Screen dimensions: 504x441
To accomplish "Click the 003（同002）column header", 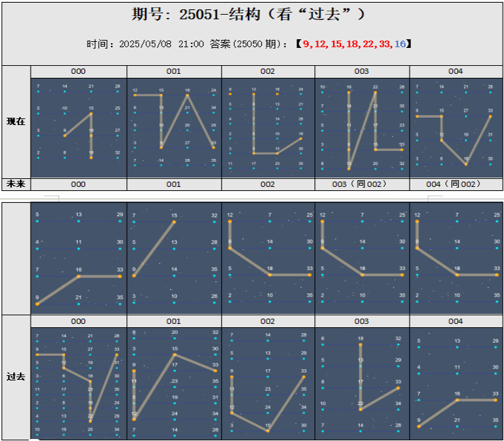I will click(362, 184).
